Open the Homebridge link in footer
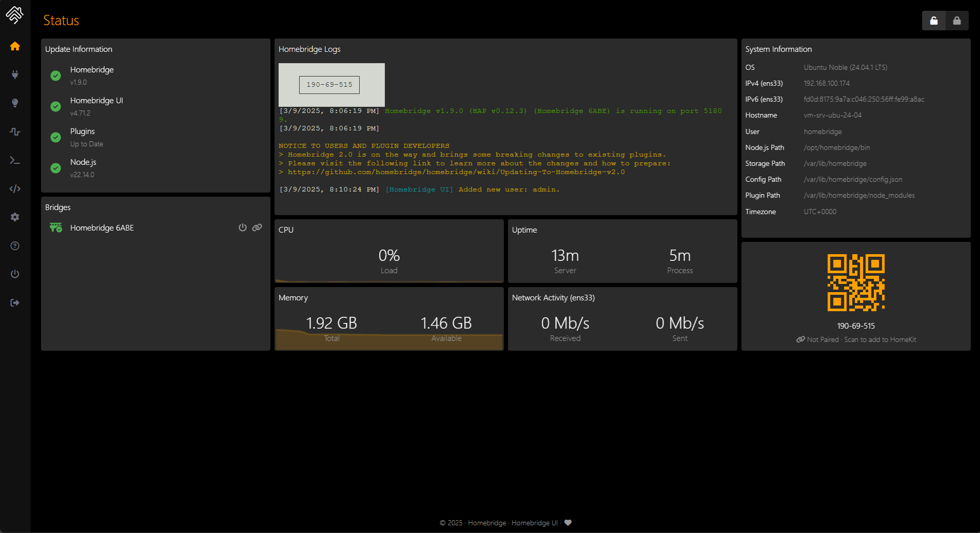Viewport: 980px width, 533px height. coord(487,523)
